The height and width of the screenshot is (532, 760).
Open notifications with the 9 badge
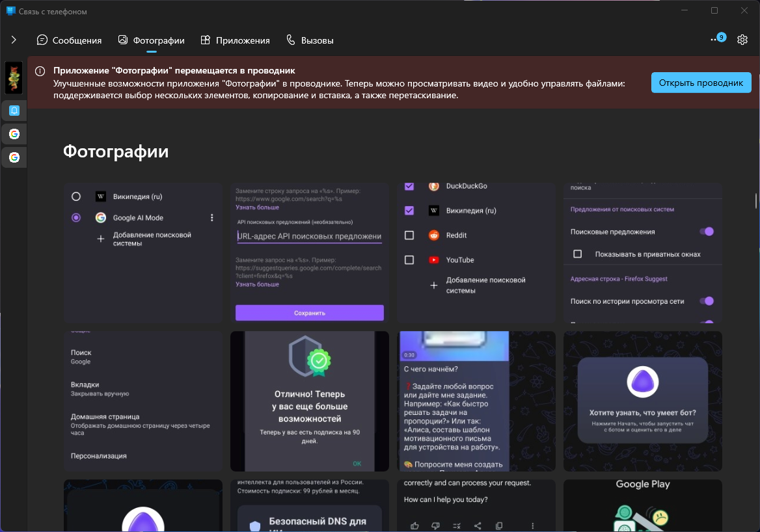(718, 39)
